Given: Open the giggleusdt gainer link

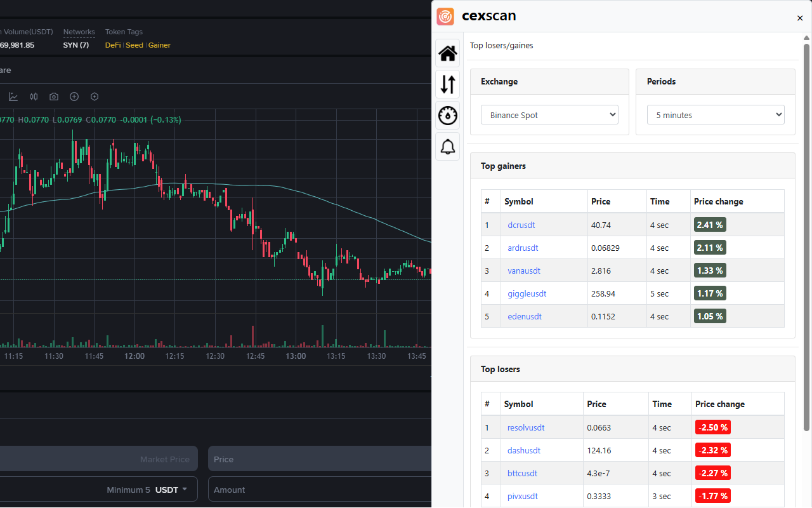Looking at the screenshot, I should click(527, 293).
